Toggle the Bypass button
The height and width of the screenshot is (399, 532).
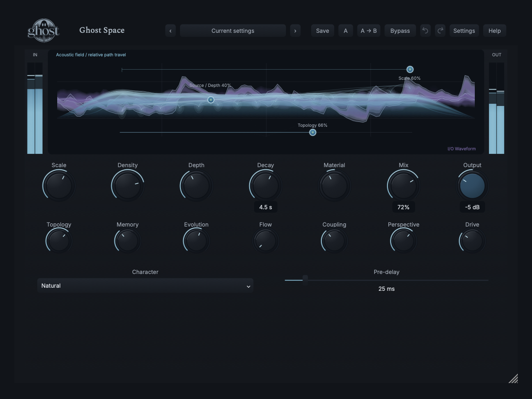[x=400, y=31]
